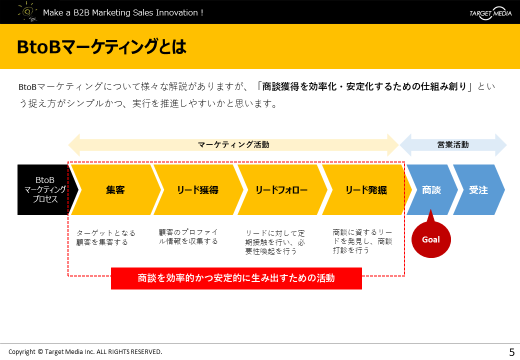Image resolution: width=520 pixels, height=360 pixels.
Task: Click the page number 5
Action: click(x=512, y=352)
